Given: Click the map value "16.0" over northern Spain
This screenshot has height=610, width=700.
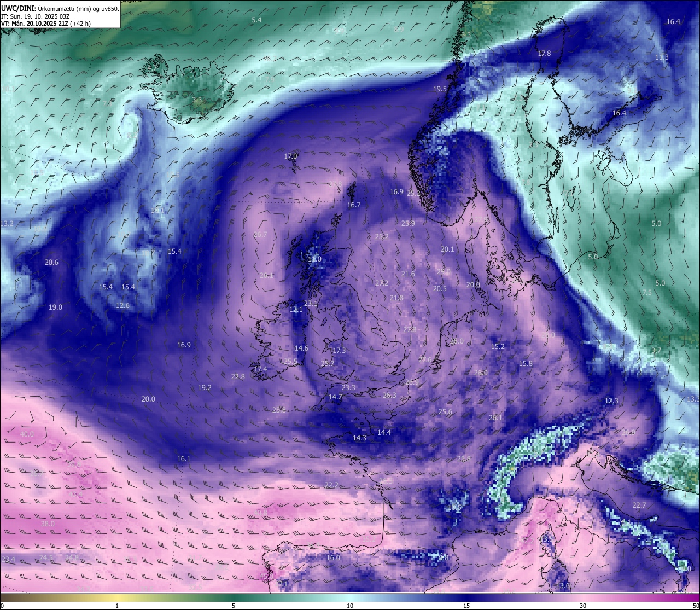Looking at the screenshot, I should pos(333,558).
